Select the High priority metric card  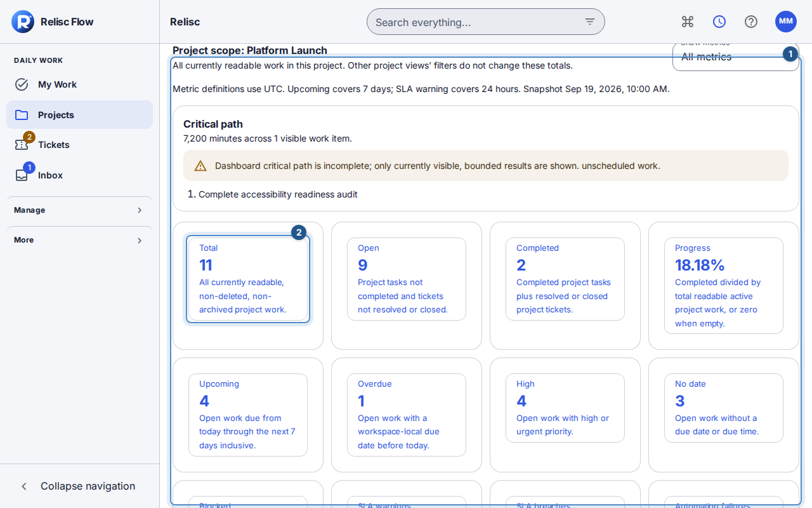tap(565, 408)
